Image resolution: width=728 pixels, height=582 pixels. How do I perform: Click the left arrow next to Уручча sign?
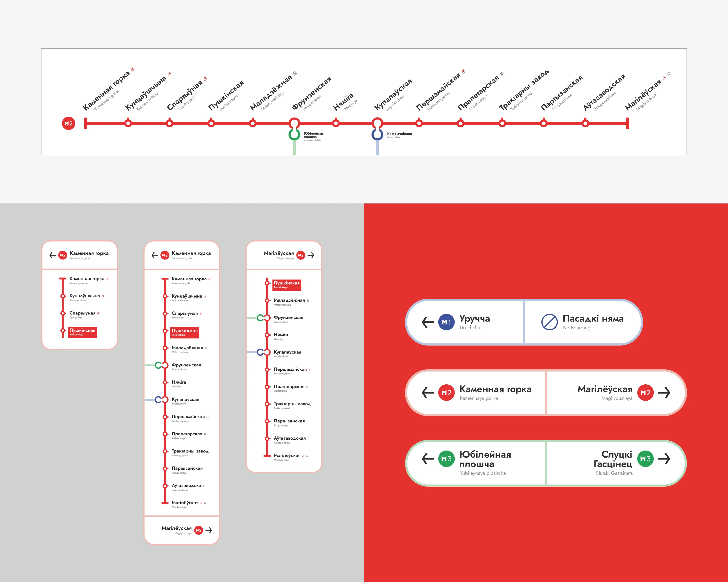pyautogui.click(x=428, y=322)
